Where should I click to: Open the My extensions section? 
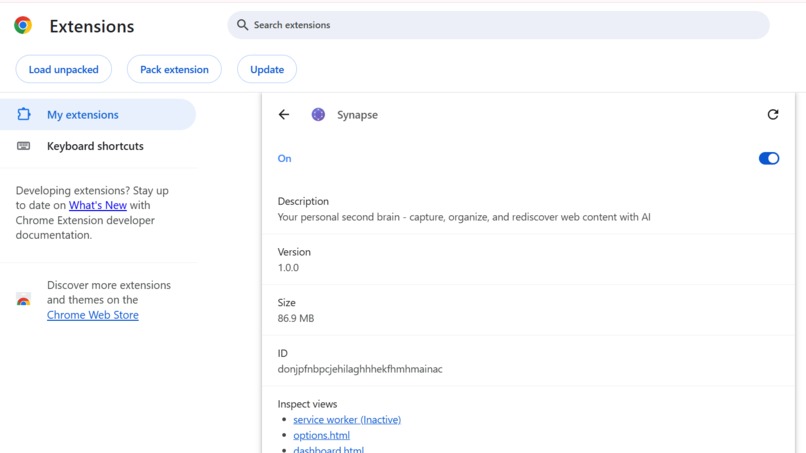tap(98, 115)
